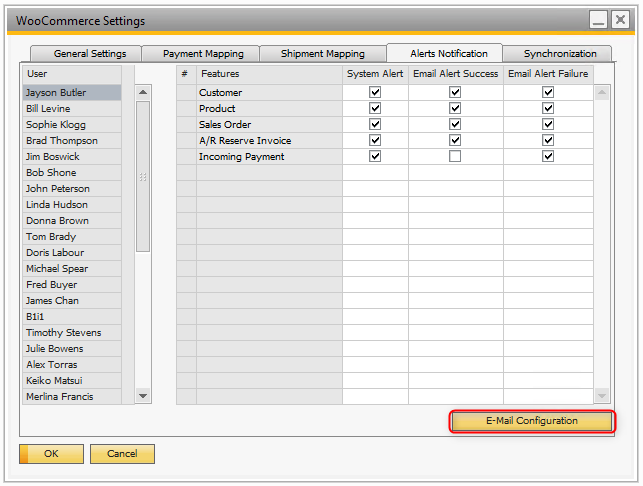Select user Sophie Klogg

[56, 125]
